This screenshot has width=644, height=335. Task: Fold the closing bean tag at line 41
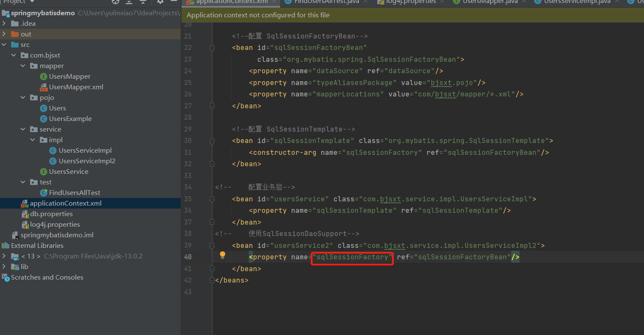point(212,269)
